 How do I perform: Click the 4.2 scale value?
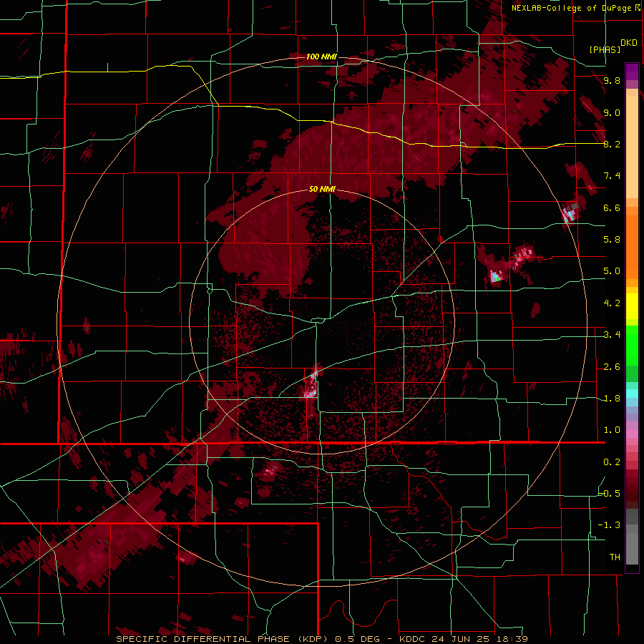(612, 303)
